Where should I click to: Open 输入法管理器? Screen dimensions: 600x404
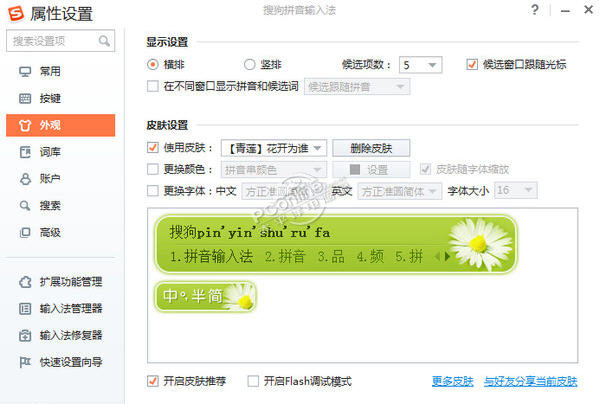coord(60,308)
